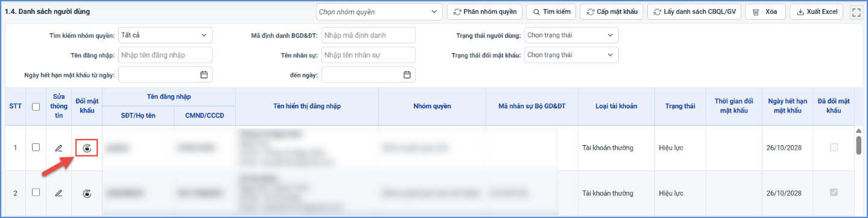Toggle 'Đã đổi mật khẩu' checkbox in row 1
Screen dimensions: 868x218
tap(834, 148)
